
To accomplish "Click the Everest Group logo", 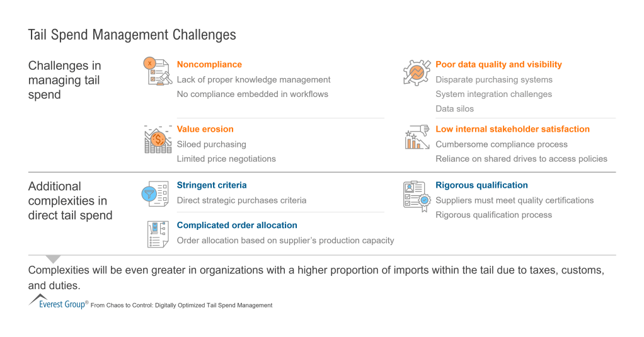I will (x=58, y=302).
